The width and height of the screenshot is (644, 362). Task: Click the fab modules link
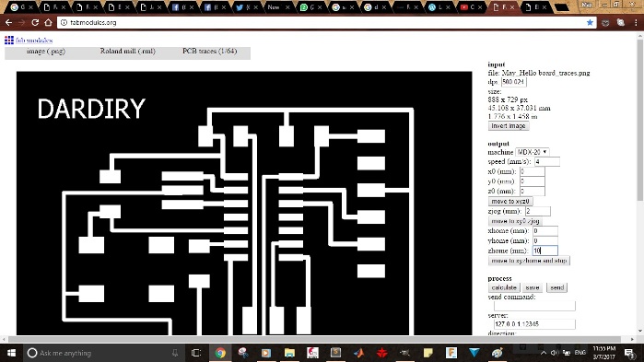(34, 41)
